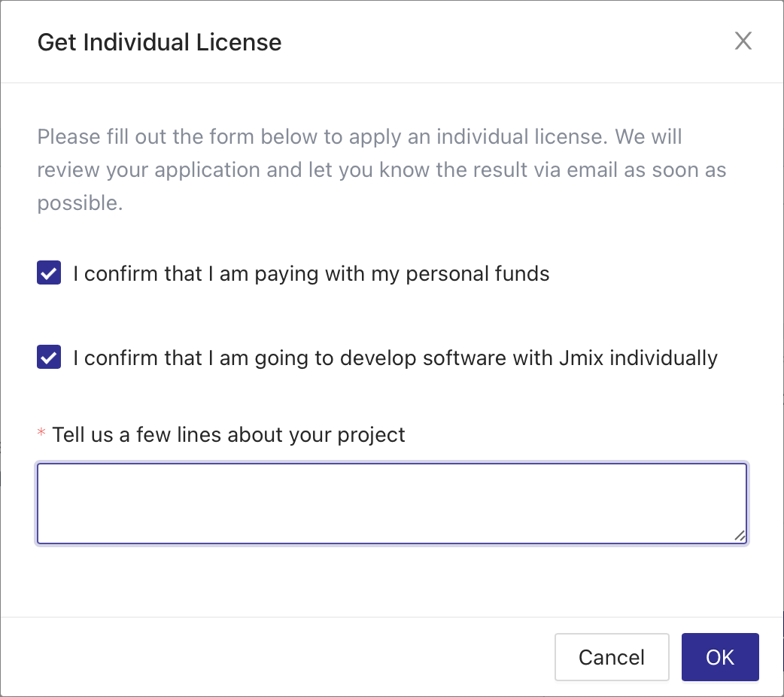Select the 'Get Individual License' dialog title
This screenshot has height=697, width=784.
(x=160, y=42)
